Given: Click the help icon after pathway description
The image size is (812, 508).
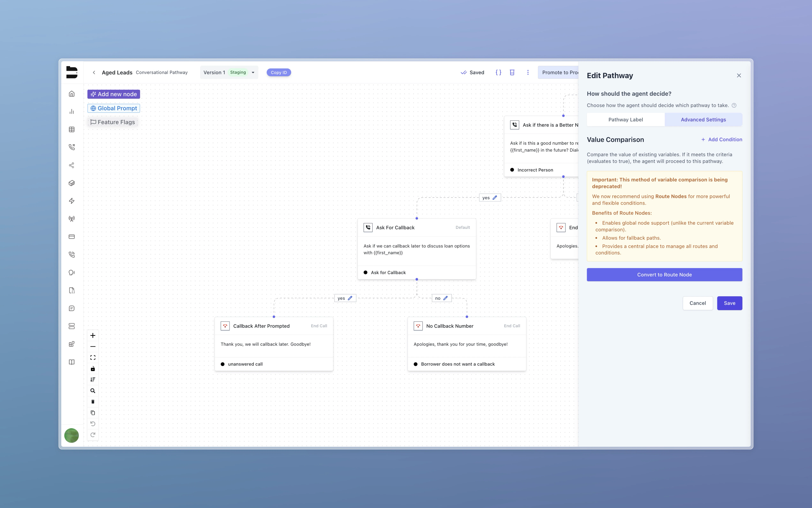Looking at the screenshot, I should (734, 105).
